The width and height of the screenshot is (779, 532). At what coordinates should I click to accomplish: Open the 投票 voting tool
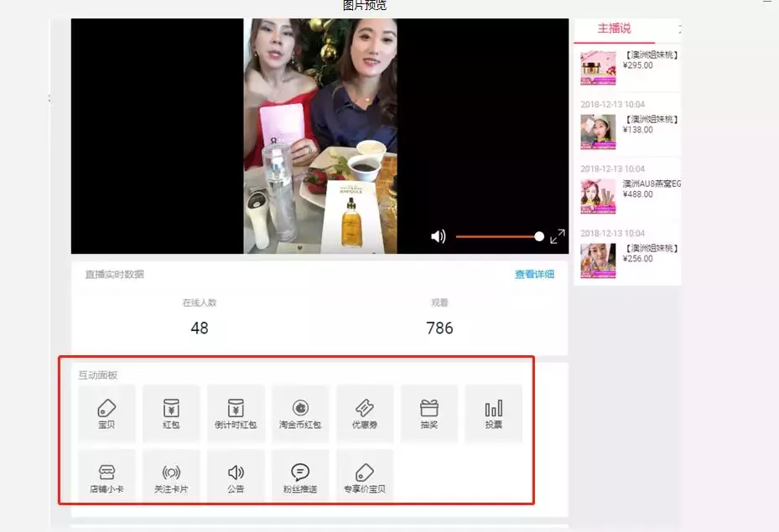[x=494, y=413]
